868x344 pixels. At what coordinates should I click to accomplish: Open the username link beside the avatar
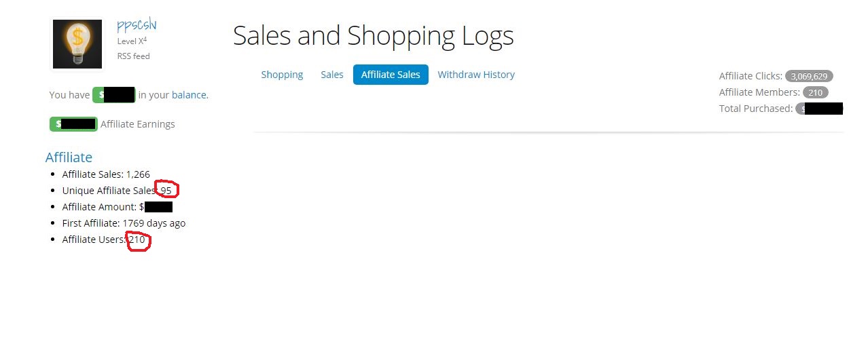[137, 25]
